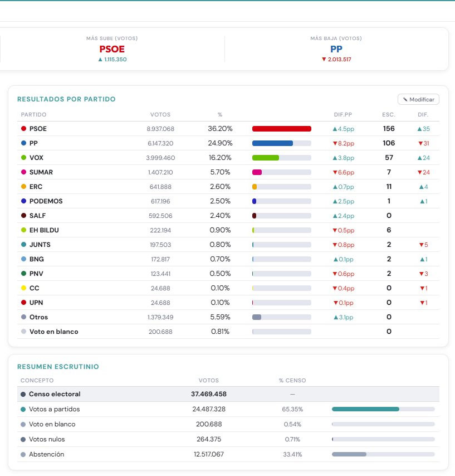This screenshot has height=476, width=455.
Task: Click the % CENSO column header
Action: point(292,380)
